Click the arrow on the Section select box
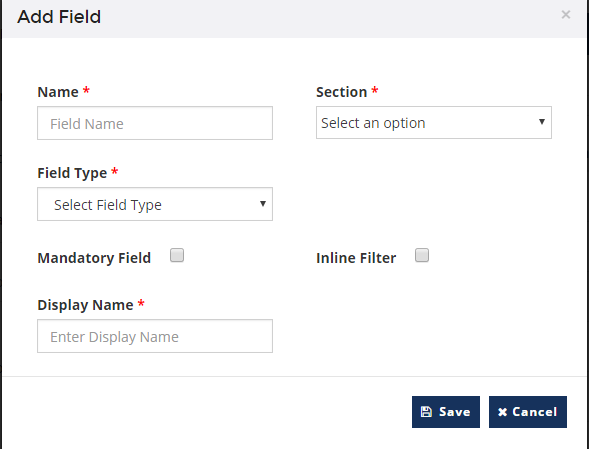The height and width of the screenshot is (449, 589). coord(542,122)
